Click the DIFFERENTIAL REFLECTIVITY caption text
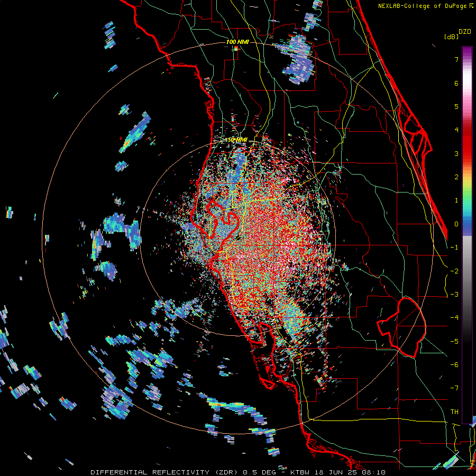Image resolution: width=476 pixels, height=476 pixels. tap(150, 472)
